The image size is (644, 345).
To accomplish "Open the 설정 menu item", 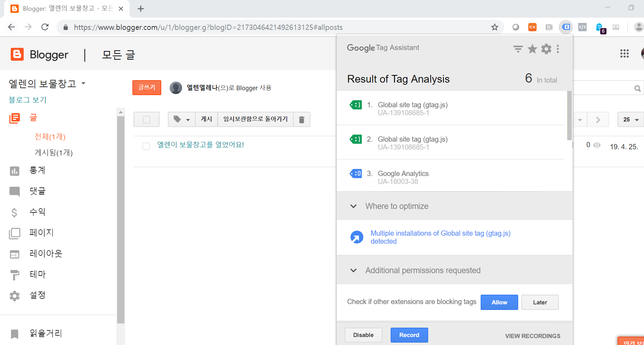I will point(38,295).
